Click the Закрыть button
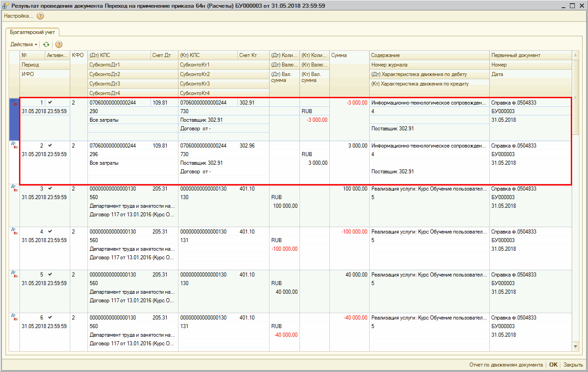This screenshot has width=588, height=372. (573, 365)
